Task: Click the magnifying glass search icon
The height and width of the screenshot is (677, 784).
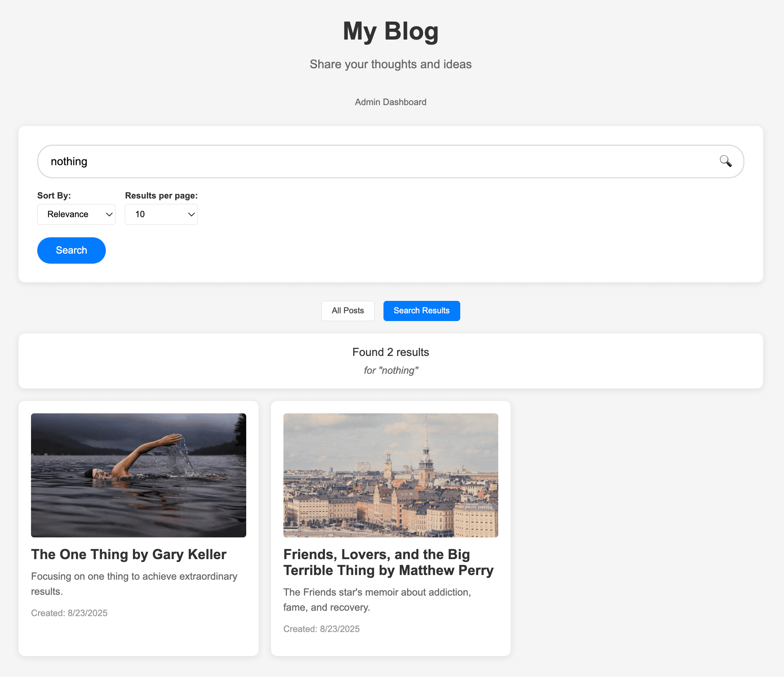Action: (x=725, y=161)
